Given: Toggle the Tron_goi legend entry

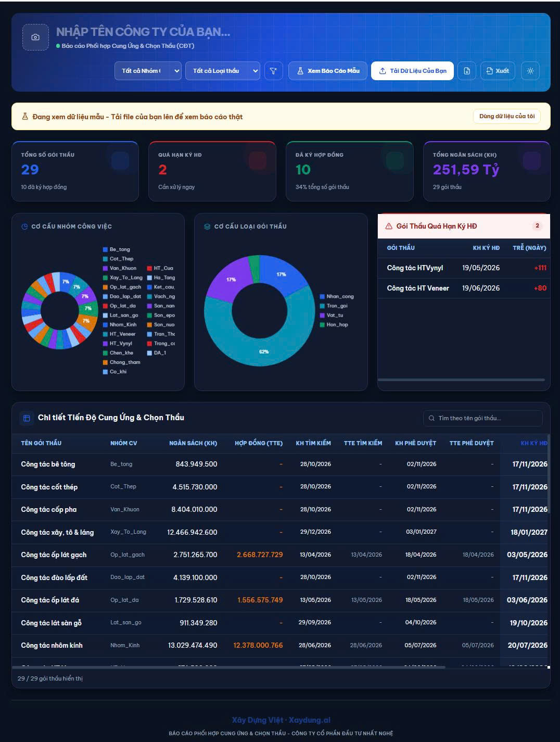Looking at the screenshot, I should 334,306.
